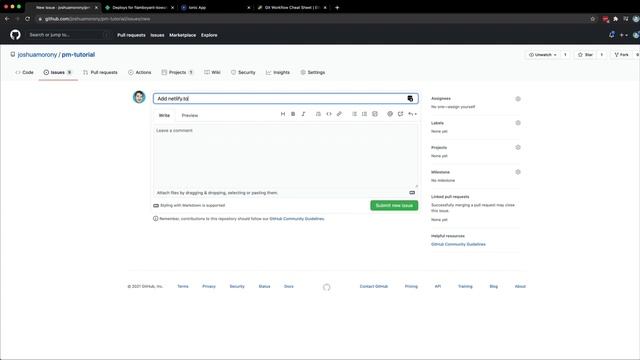Screen dimensions: 640x360
Task: Click the Markdown icon in attach bar
Action: pos(412,193)
